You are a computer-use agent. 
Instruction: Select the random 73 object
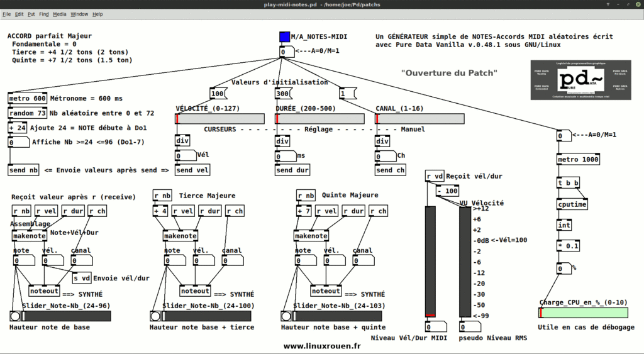28,113
